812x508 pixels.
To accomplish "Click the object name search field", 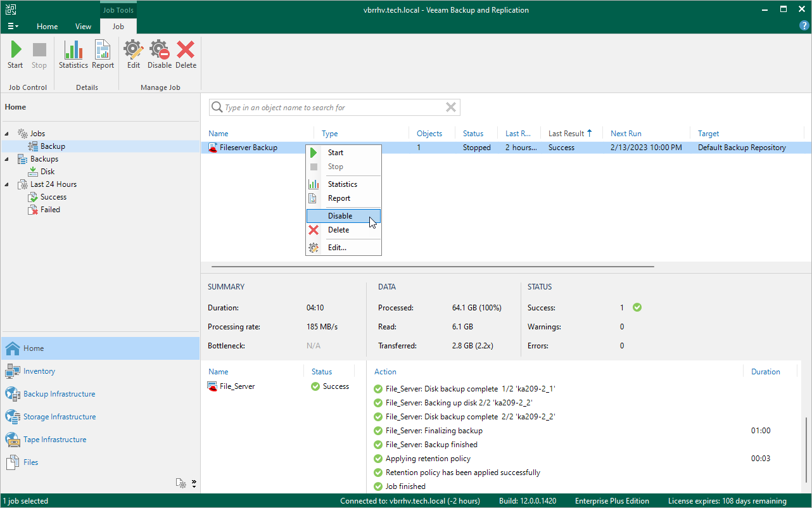I will (x=334, y=108).
